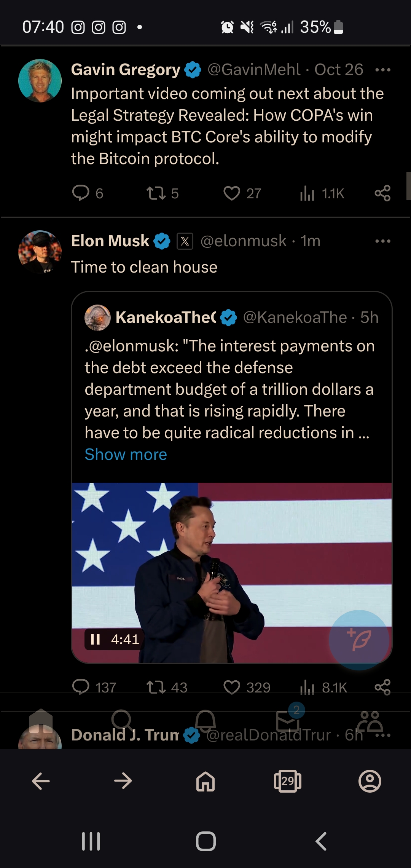Image resolution: width=411 pixels, height=868 pixels.
Task: Pause the video showing 4:41
Action: pos(95,639)
